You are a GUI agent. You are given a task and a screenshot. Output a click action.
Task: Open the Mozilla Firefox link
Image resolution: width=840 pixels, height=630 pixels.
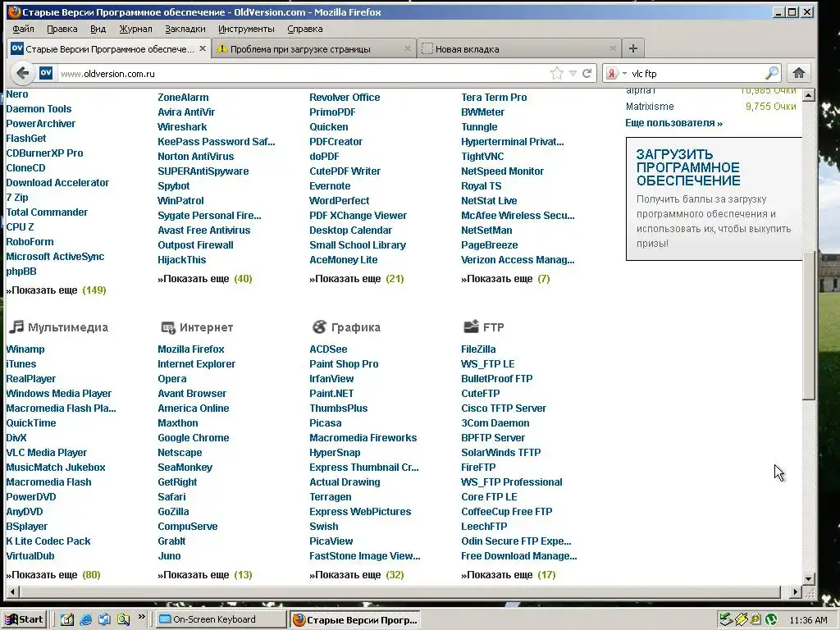(190, 349)
